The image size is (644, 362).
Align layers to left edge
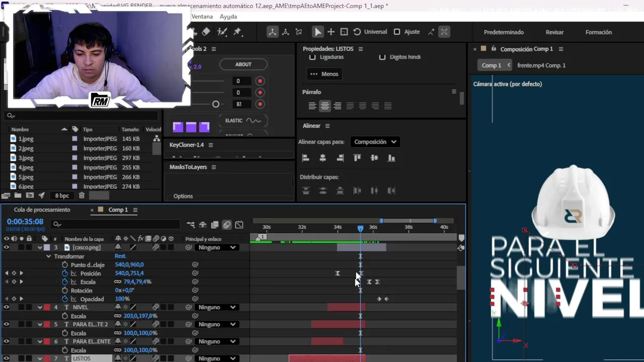click(305, 158)
